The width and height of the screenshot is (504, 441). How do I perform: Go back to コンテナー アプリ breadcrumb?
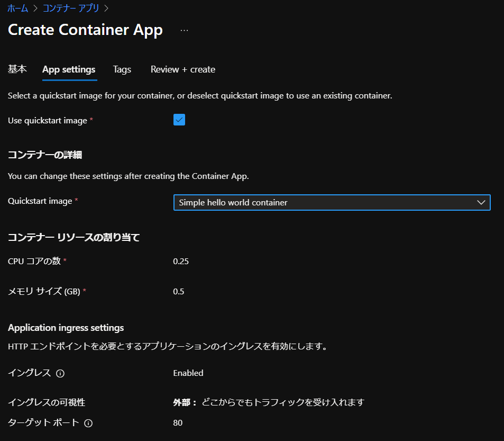pos(71,8)
